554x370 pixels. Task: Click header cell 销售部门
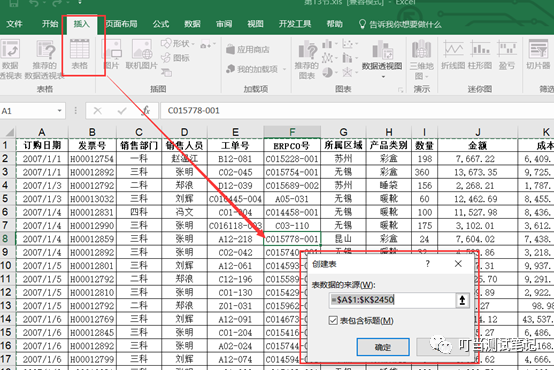(139, 145)
